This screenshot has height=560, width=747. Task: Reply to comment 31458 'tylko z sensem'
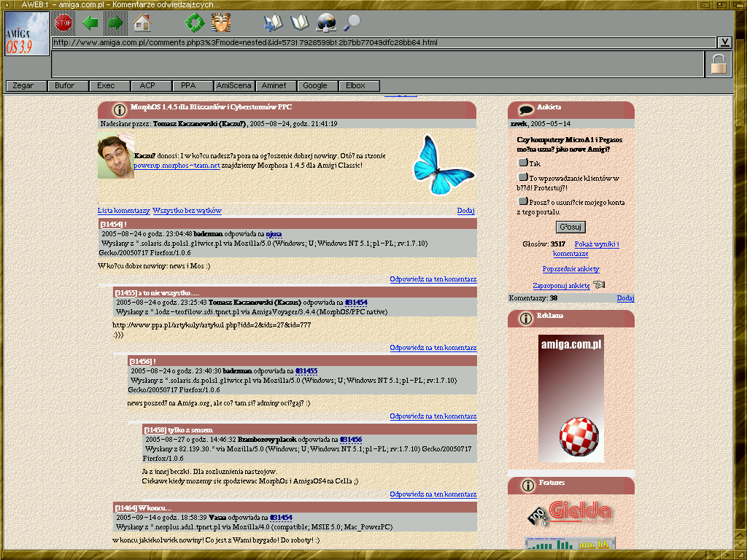pos(433,494)
